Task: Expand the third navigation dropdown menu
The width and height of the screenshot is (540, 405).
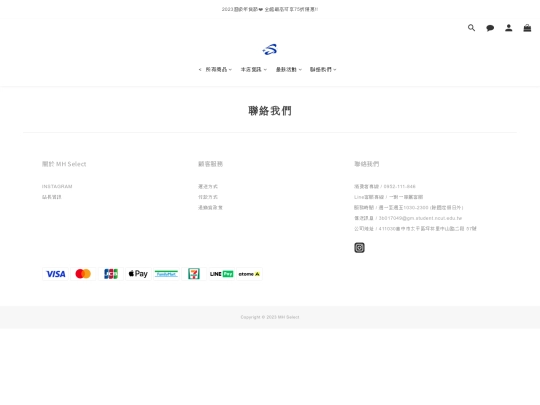Action: (289, 70)
